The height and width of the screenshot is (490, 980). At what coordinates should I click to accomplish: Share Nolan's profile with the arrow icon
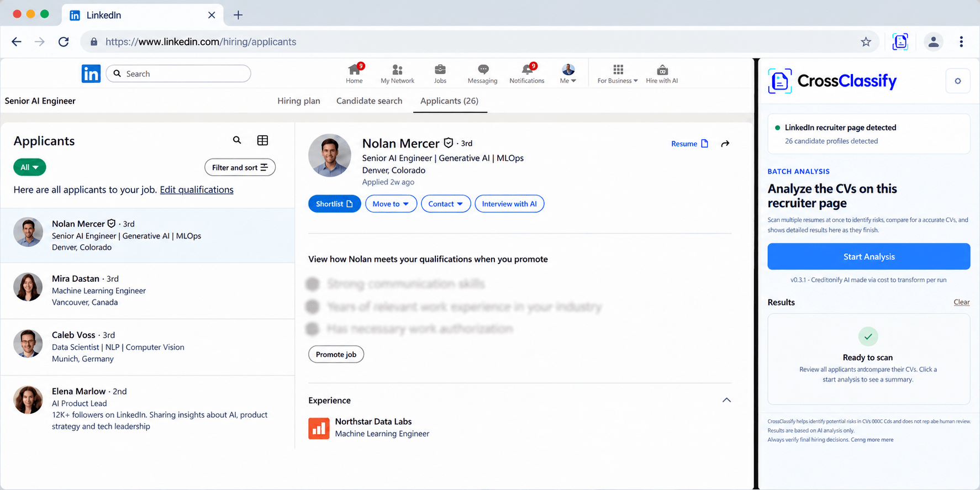coord(725,144)
